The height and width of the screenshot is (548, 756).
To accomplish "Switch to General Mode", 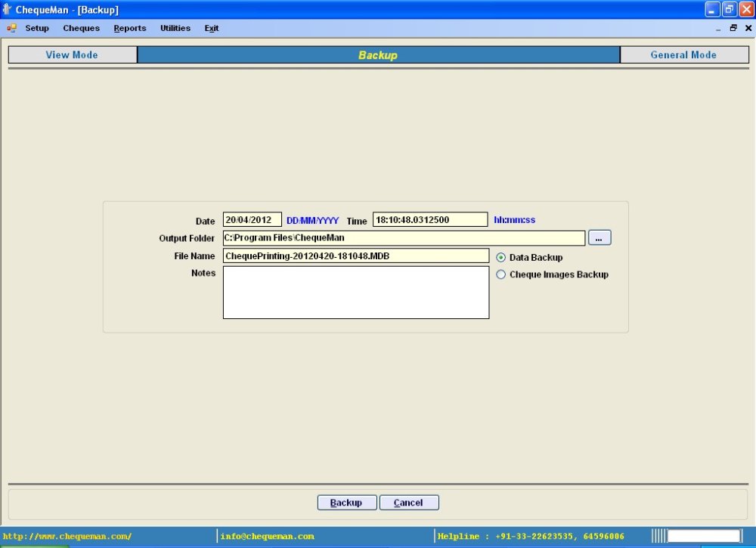I will pyautogui.click(x=683, y=55).
